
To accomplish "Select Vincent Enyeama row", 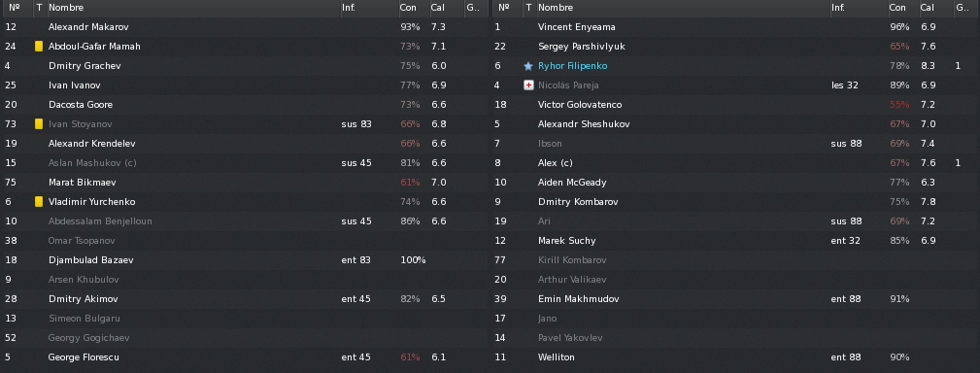I will (x=735, y=27).
